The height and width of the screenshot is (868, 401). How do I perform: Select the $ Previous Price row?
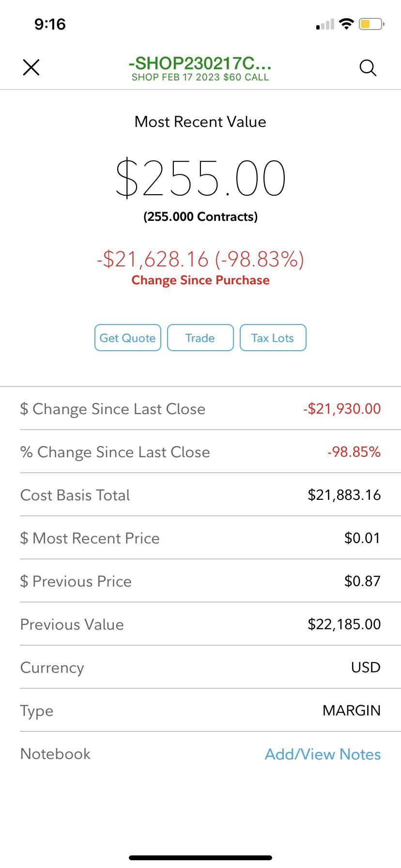coord(200,581)
